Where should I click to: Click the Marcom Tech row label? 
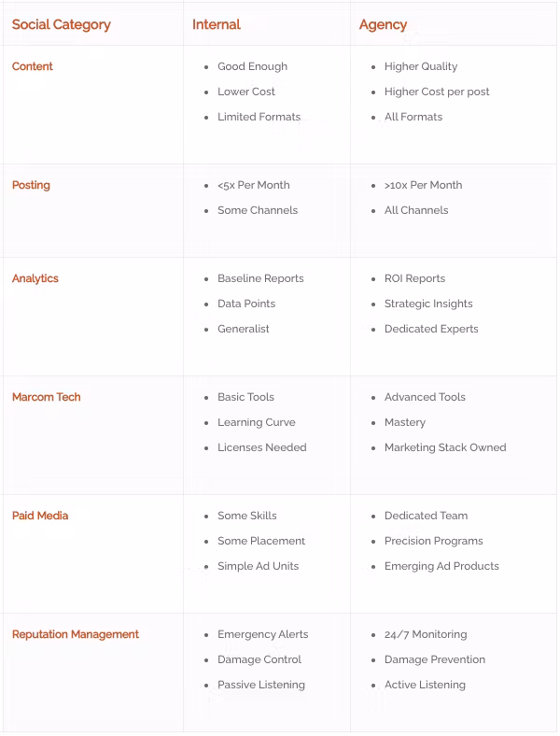[x=46, y=397]
